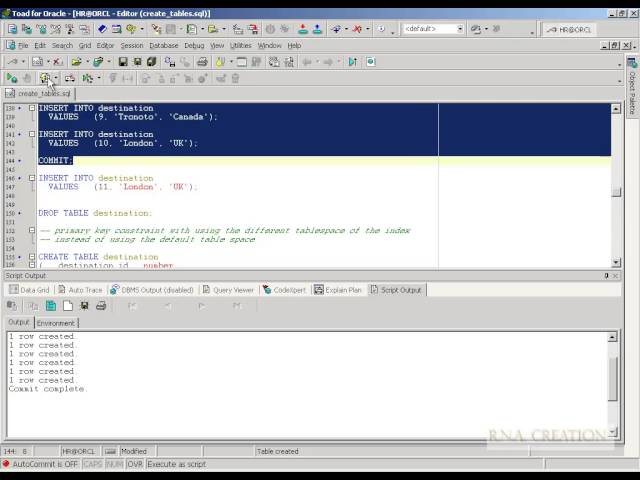Pin the Script Output panel

(607, 276)
